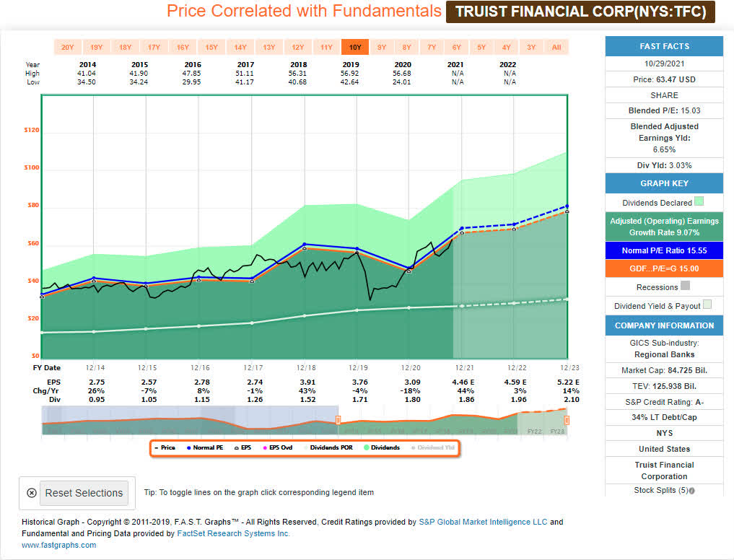Toggle the Normal PE legend item

coord(205,448)
